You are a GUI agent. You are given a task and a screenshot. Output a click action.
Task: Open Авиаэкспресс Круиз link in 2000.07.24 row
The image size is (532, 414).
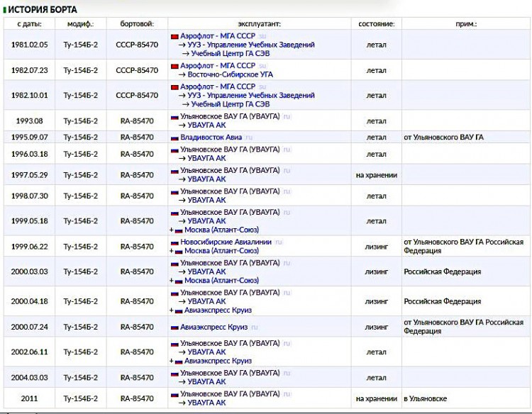[x=214, y=328]
